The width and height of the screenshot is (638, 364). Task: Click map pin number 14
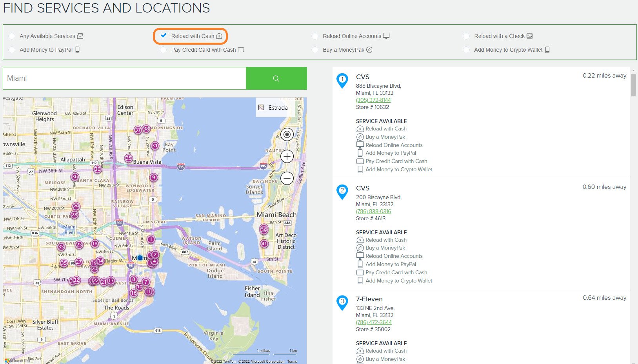point(100,261)
